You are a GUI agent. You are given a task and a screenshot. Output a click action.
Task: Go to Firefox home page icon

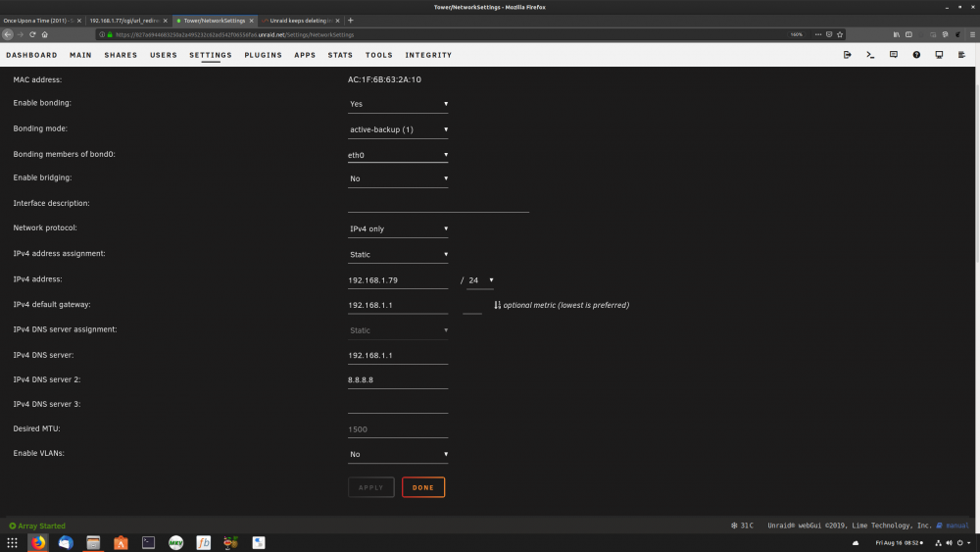pyautogui.click(x=44, y=34)
